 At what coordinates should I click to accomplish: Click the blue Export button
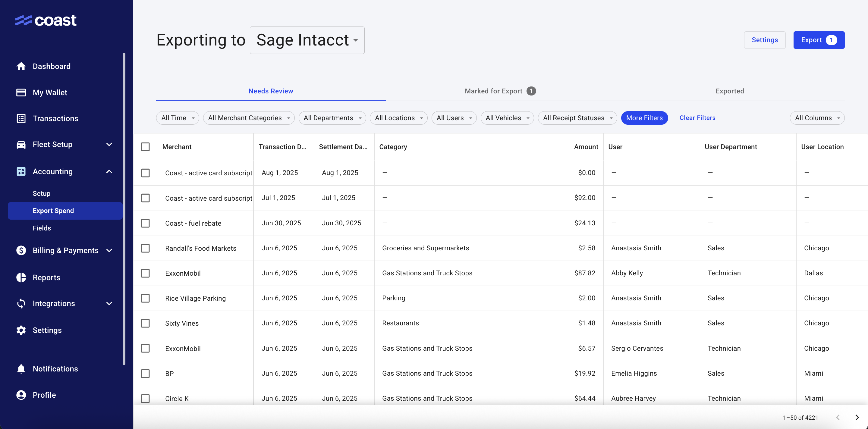tap(819, 40)
